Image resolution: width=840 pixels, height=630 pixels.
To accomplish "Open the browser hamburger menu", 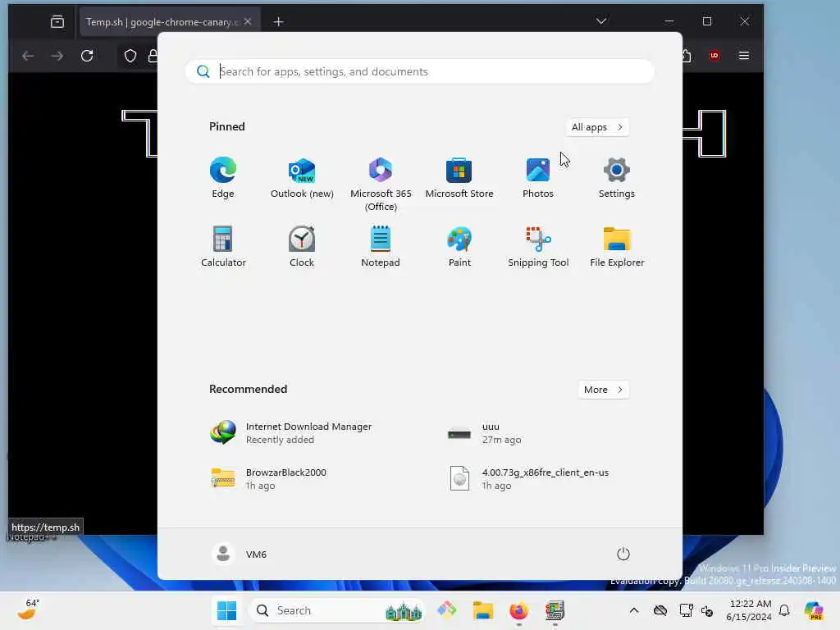I will (x=743, y=56).
